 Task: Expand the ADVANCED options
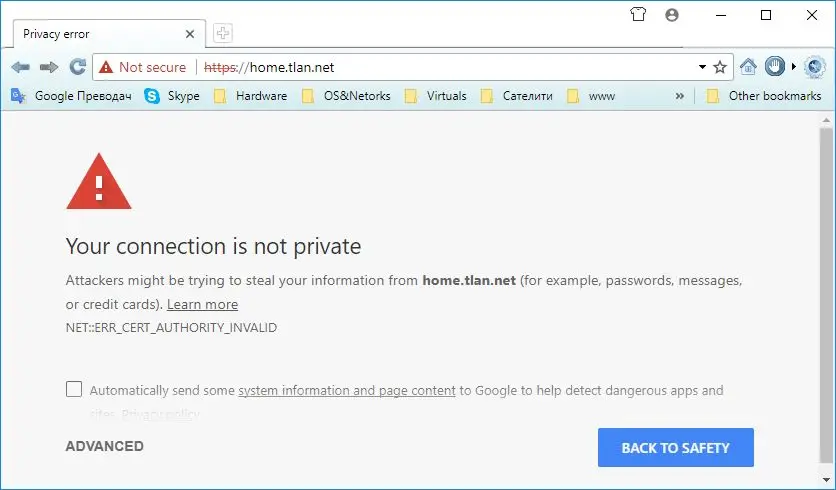point(104,446)
